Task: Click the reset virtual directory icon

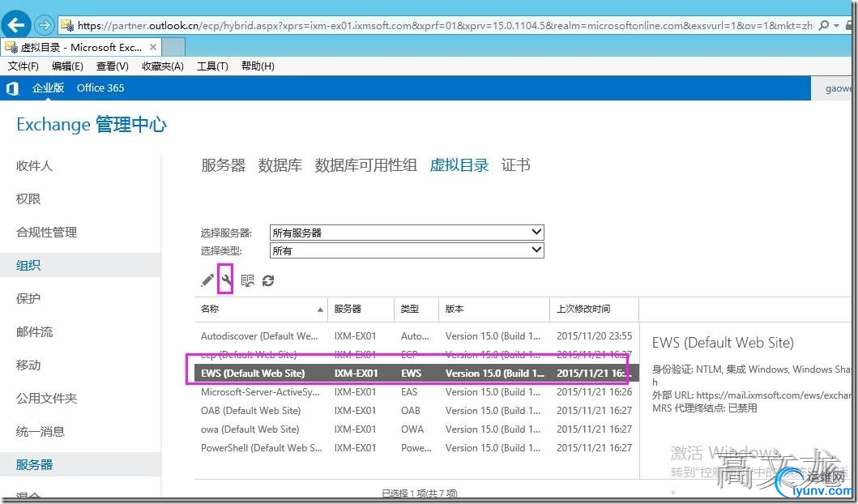Action: point(247,280)
